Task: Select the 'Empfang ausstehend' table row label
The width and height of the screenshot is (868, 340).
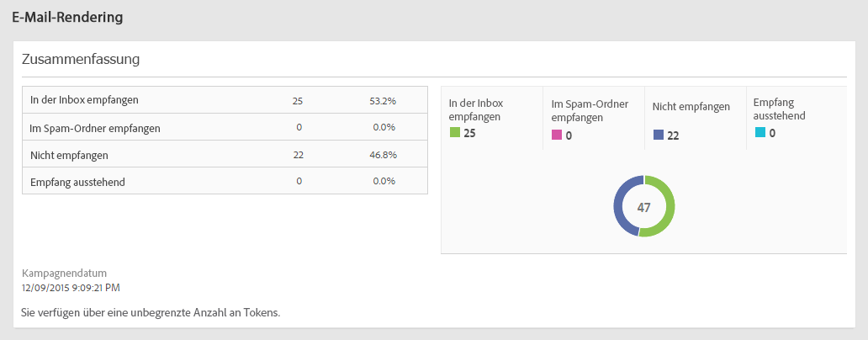Action: [x=78, y=182]
